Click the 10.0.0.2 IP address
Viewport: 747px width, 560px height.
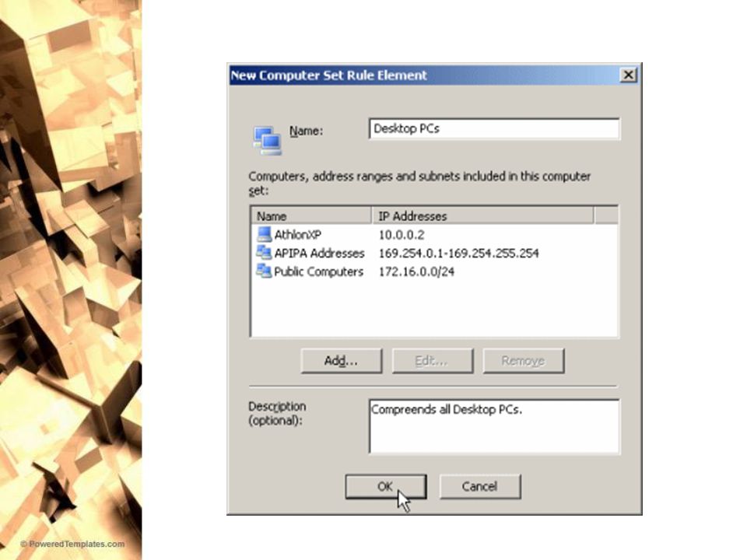(x=402, y=235)
